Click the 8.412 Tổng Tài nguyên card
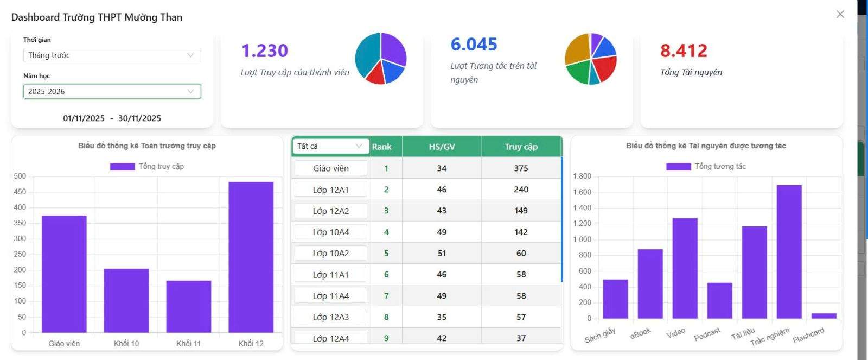The image size is (868, 360). tap(741, 80)
